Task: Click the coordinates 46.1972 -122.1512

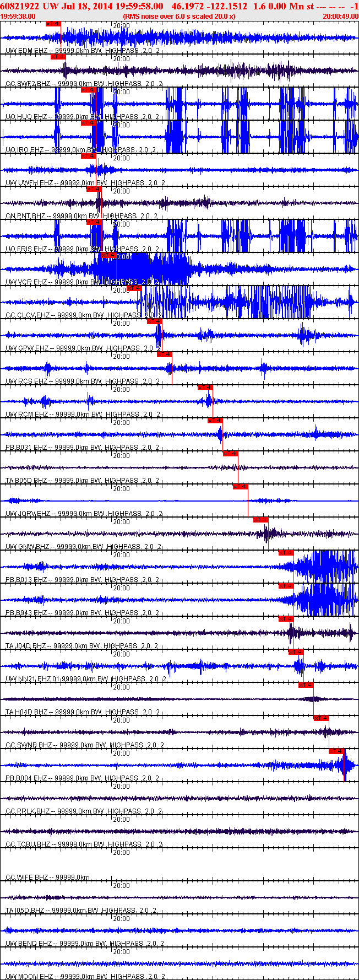Action: [210, 6]
